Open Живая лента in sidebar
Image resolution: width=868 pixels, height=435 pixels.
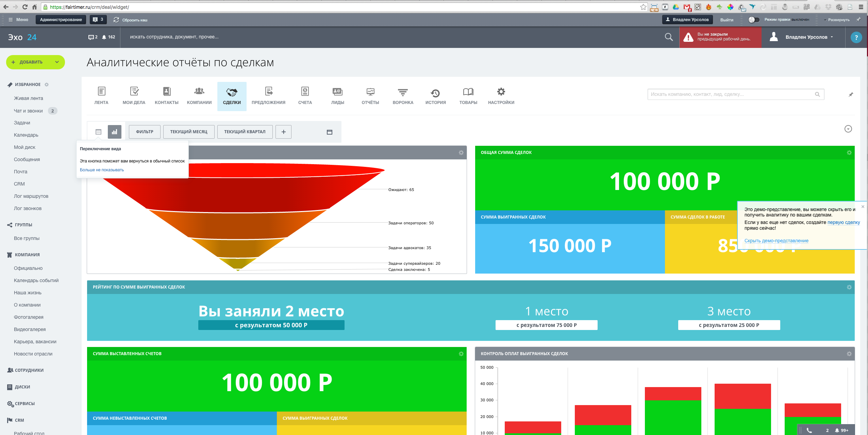tap(29, 98)
